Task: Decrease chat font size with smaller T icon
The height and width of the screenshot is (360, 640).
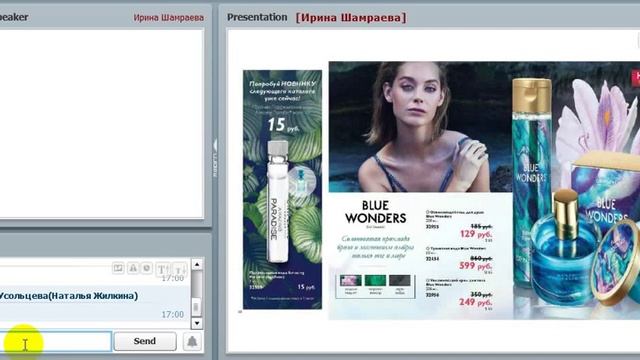Action: tap(180, 269)
